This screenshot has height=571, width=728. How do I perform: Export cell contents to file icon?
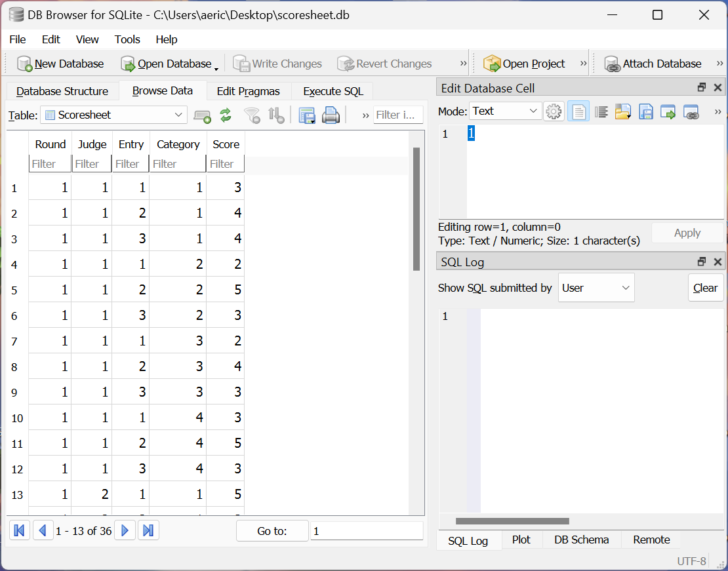[646, 111]
